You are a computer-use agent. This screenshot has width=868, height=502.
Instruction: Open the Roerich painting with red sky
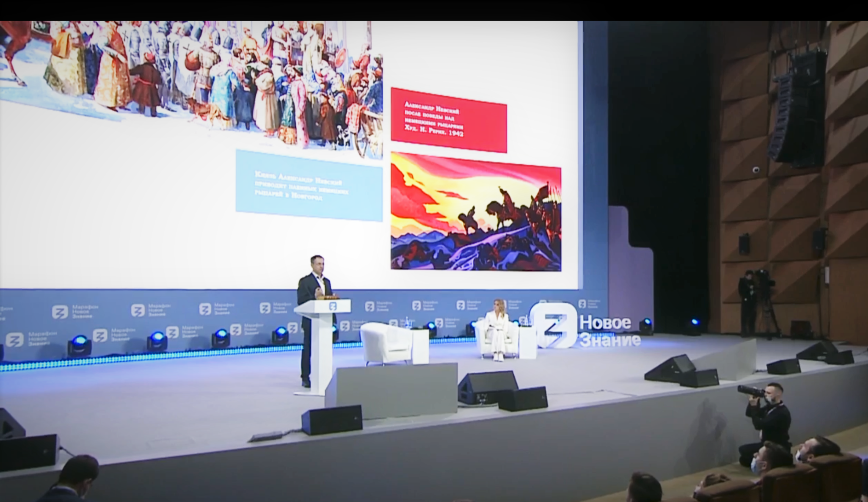point(476,211)
